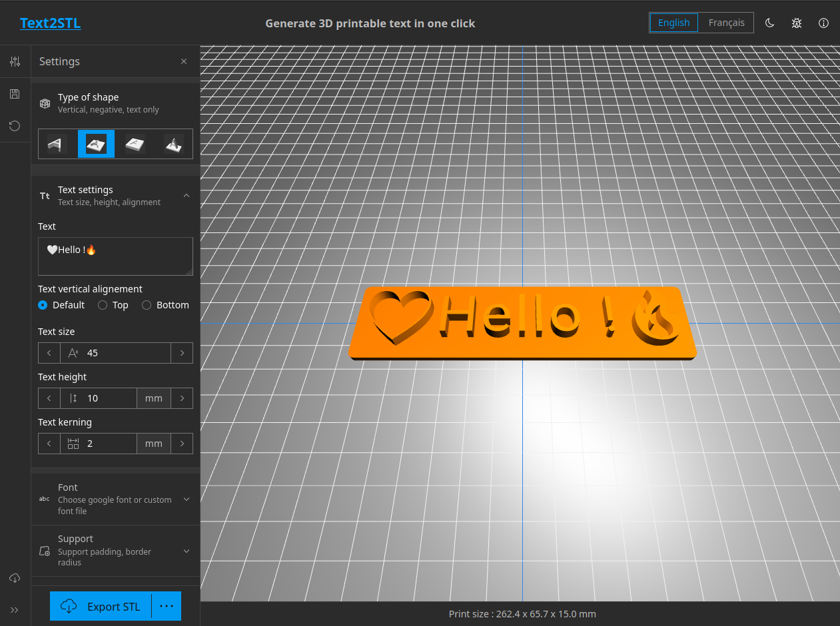Click the Export STL button
This screenshot has height=626, width=840.
pyautogui.click(x=101, y=606)
